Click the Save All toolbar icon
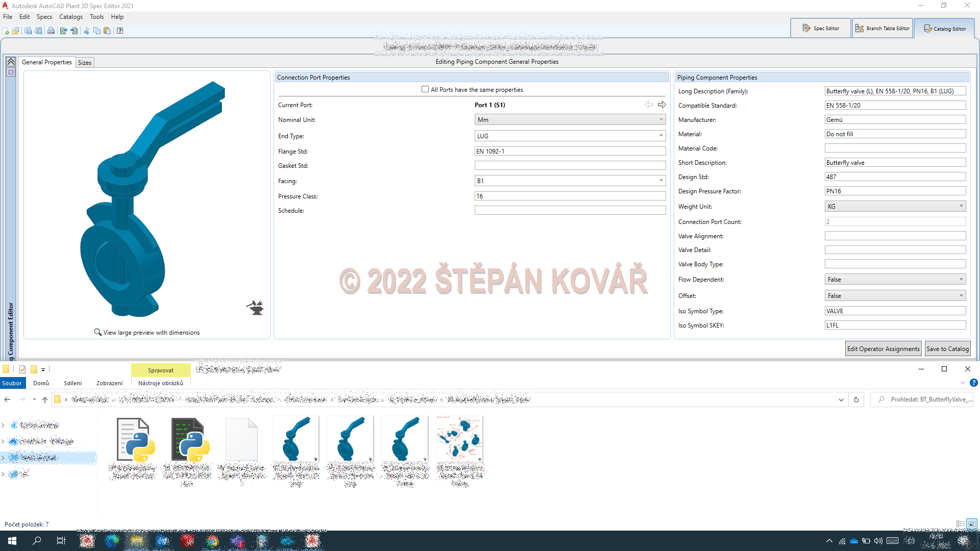980x551 pixels. point(38,31)
